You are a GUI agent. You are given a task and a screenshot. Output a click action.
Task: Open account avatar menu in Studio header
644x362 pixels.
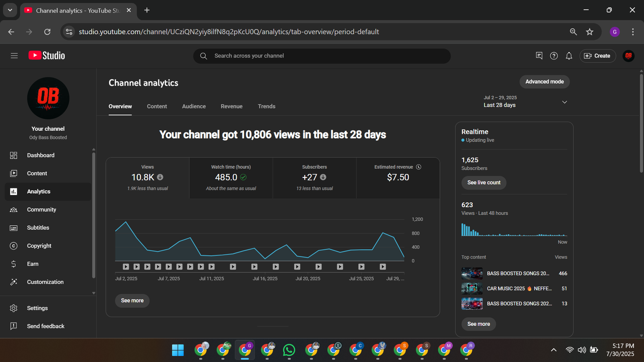(628, 56)
